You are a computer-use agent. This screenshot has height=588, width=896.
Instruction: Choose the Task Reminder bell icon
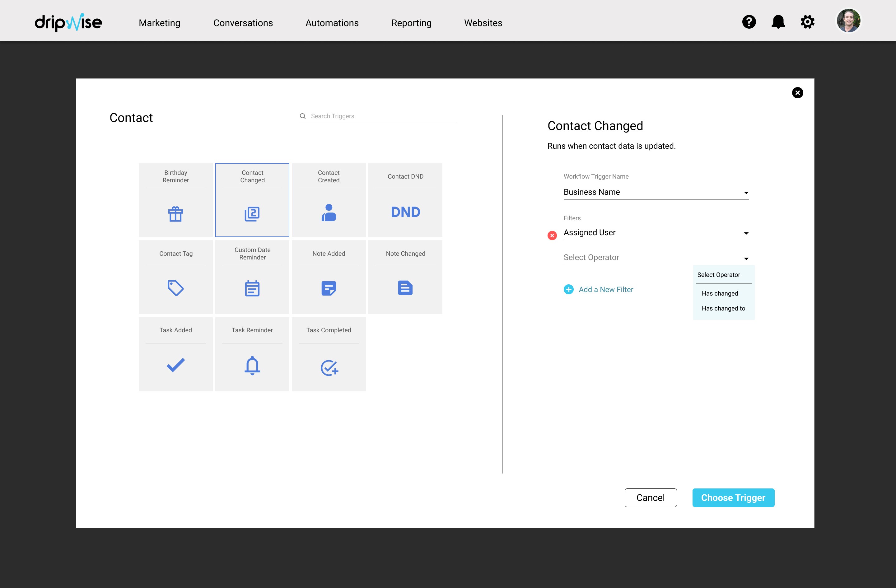252,365
